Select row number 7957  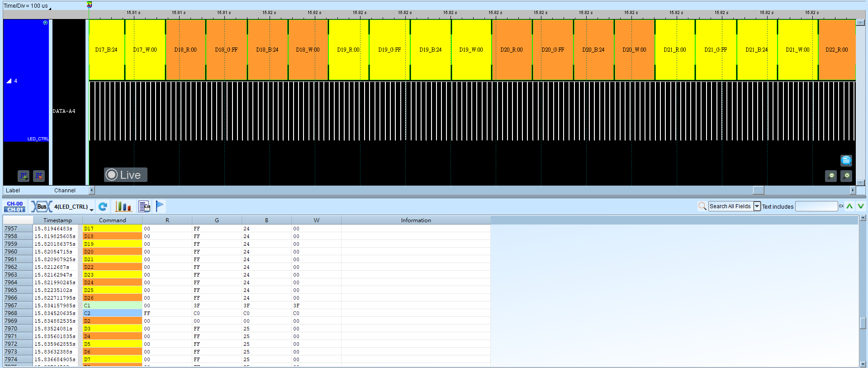tap(18, 229)
